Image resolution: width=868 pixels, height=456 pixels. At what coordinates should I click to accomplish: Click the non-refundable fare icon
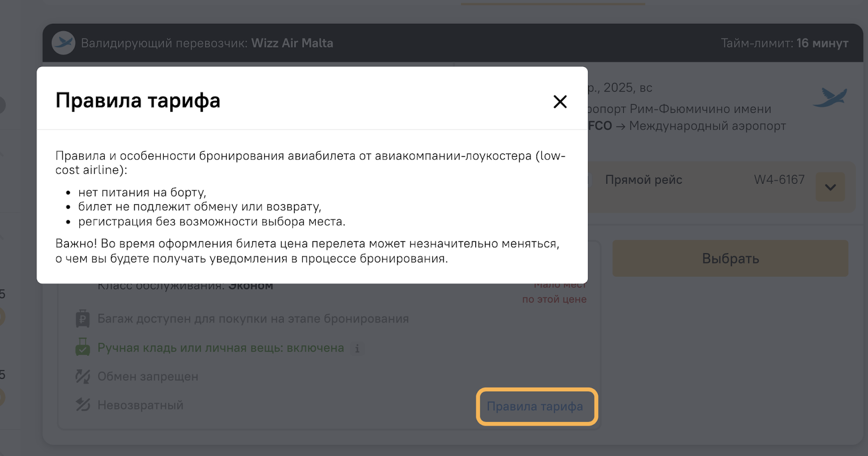click(82, 405)
